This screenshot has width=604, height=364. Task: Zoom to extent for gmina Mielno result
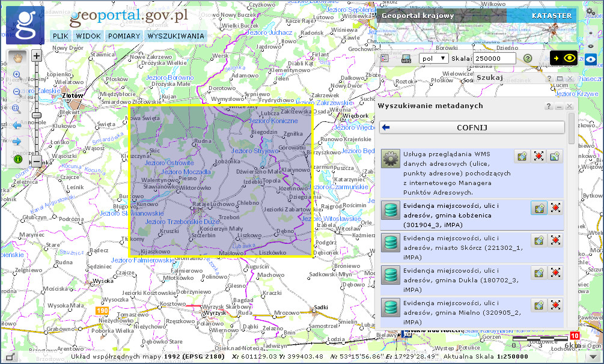(x=555, y=305)
